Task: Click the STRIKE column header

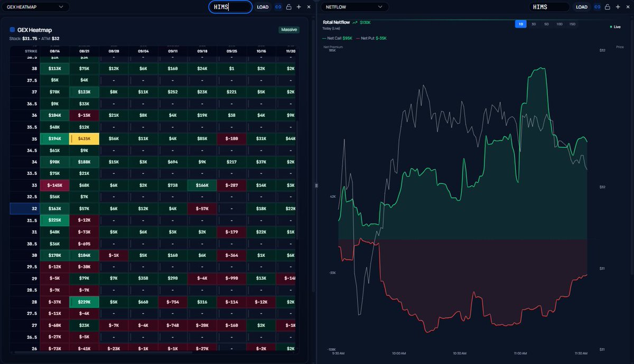Action: [25, 51]
